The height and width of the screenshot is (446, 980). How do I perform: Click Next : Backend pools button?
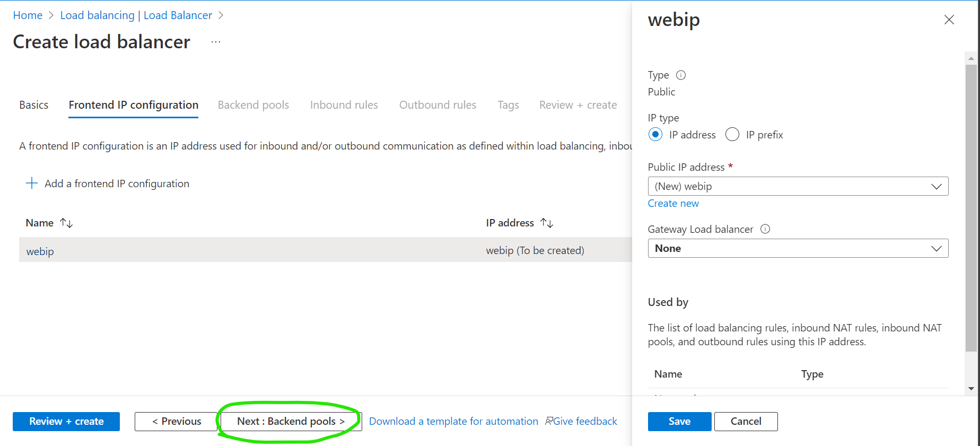[x=291, y=422]
